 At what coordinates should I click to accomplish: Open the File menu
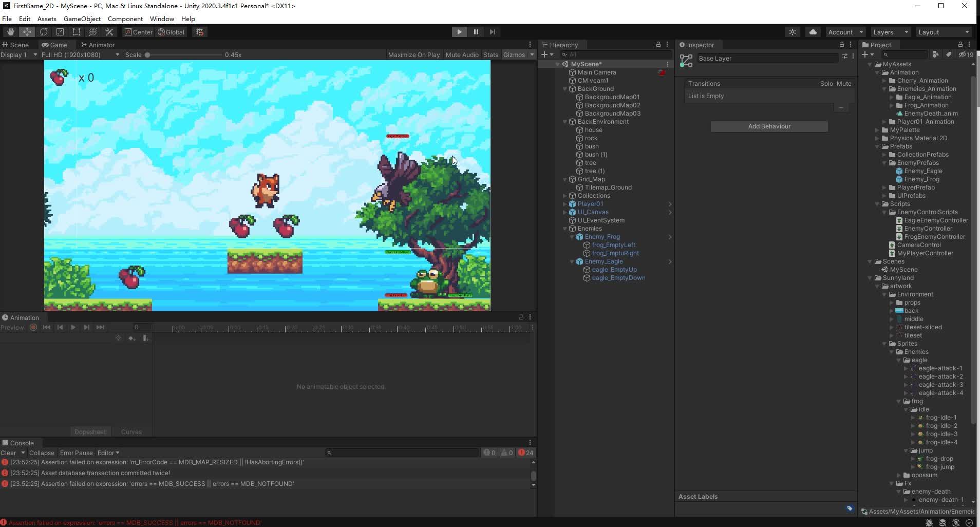click(7, 18)
